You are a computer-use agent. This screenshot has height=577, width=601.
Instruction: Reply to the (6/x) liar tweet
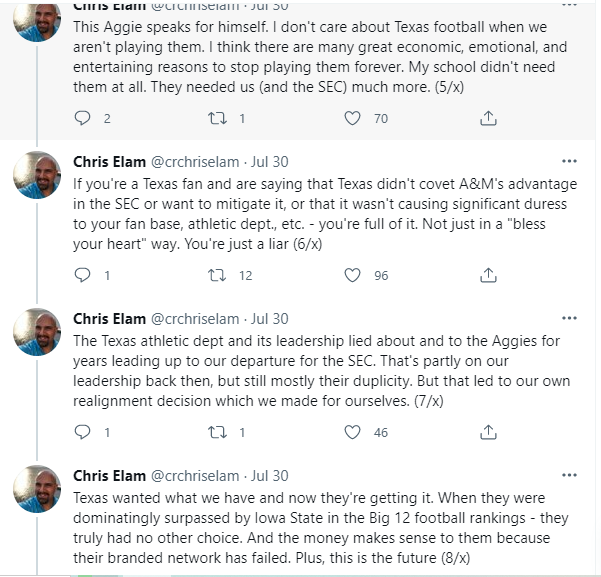tap(83, 275)
